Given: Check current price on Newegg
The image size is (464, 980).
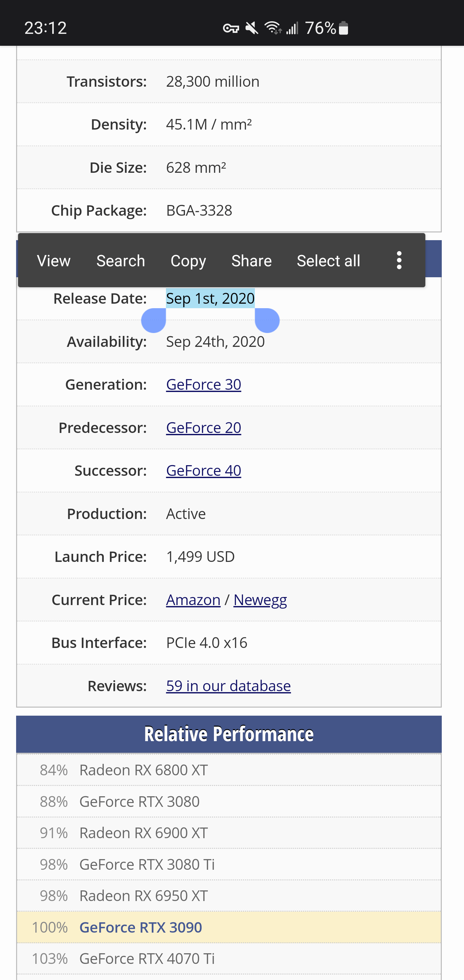Looking at the screenshot, I should [x=260, y=600].
